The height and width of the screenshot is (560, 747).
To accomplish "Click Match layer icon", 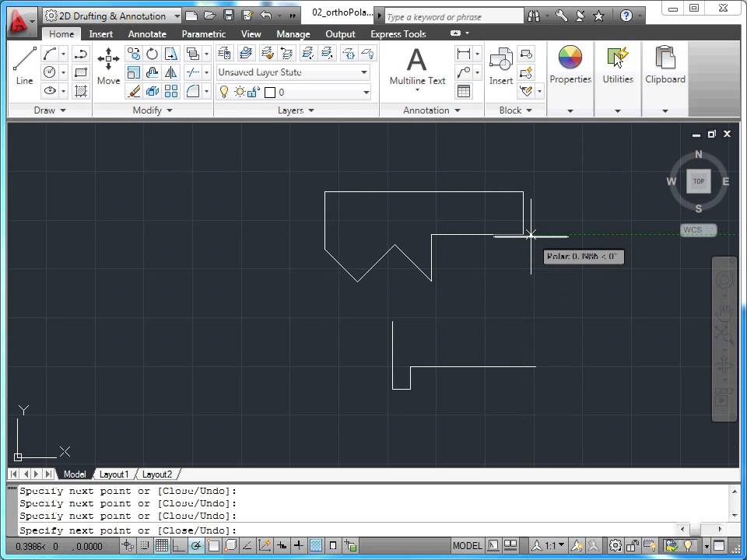I will [x=268, y=53].
